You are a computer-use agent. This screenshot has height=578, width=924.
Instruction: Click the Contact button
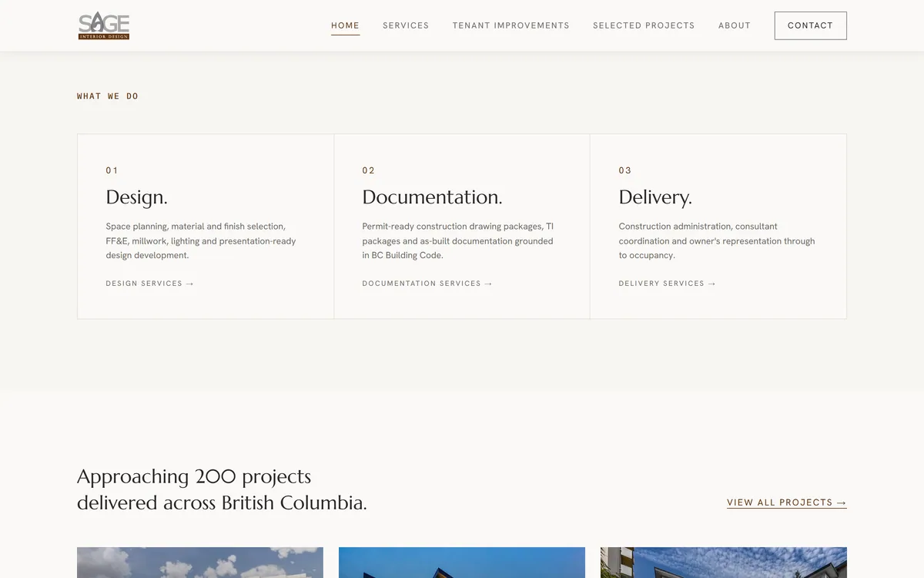pos(810,25)
